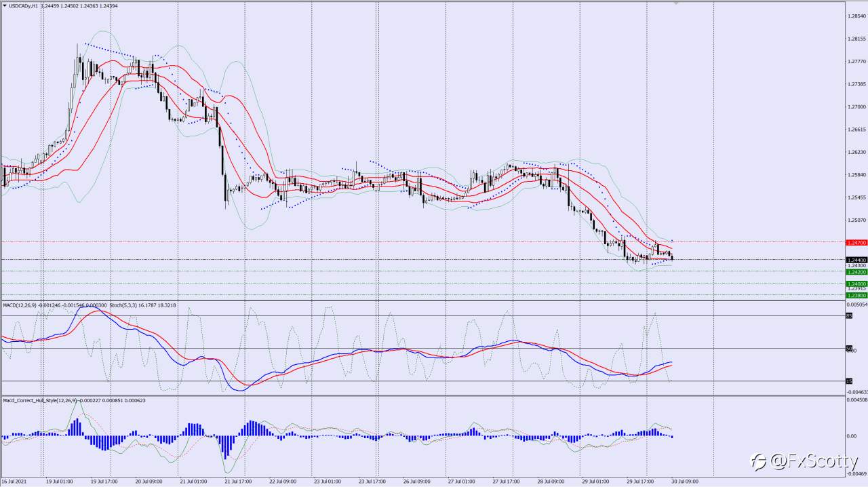Click the 21 Jul 01:00 time axis label
Viewport: 868px width, 487px height.
194,482
